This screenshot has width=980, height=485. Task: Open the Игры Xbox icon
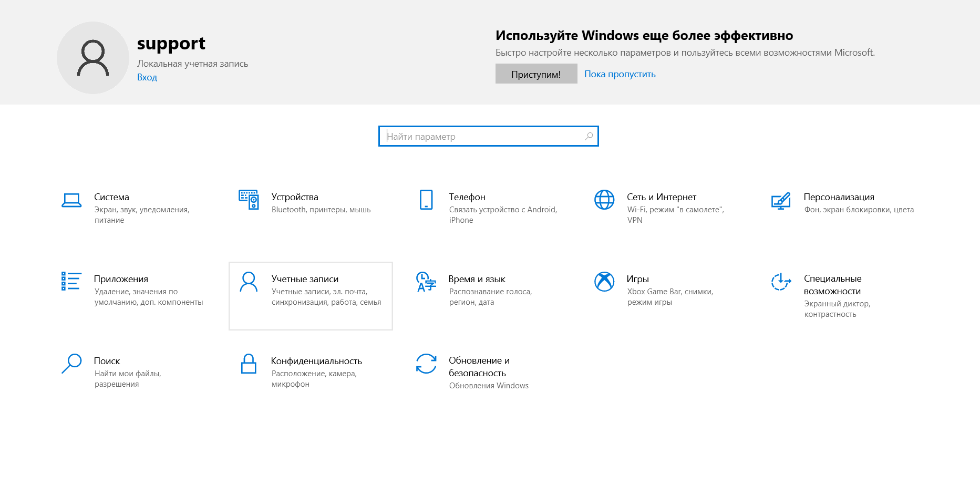point(604,282)
